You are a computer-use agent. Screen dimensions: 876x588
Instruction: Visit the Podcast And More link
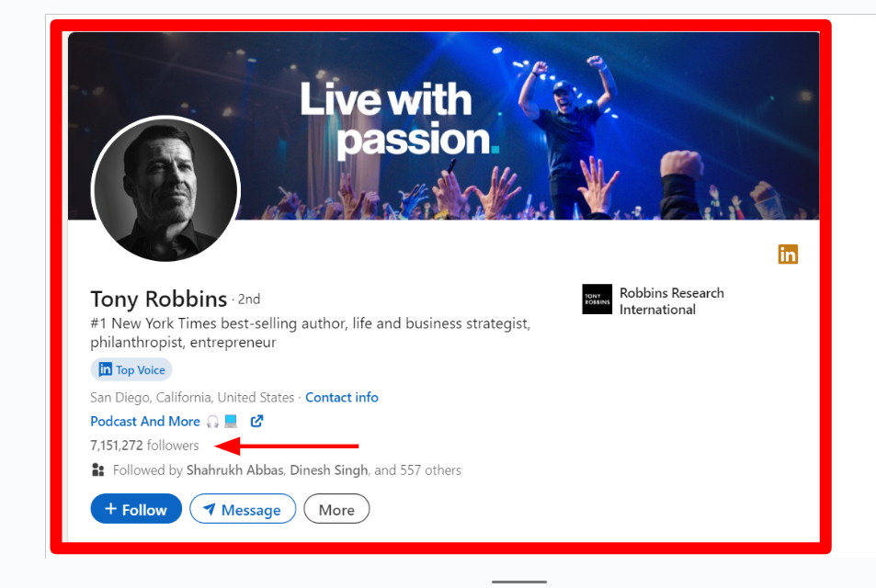144,421
